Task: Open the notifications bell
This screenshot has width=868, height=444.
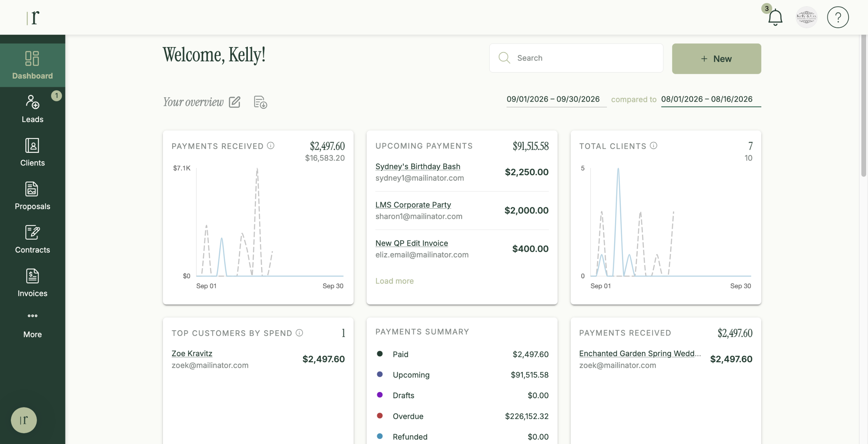Action: point(775,17)
